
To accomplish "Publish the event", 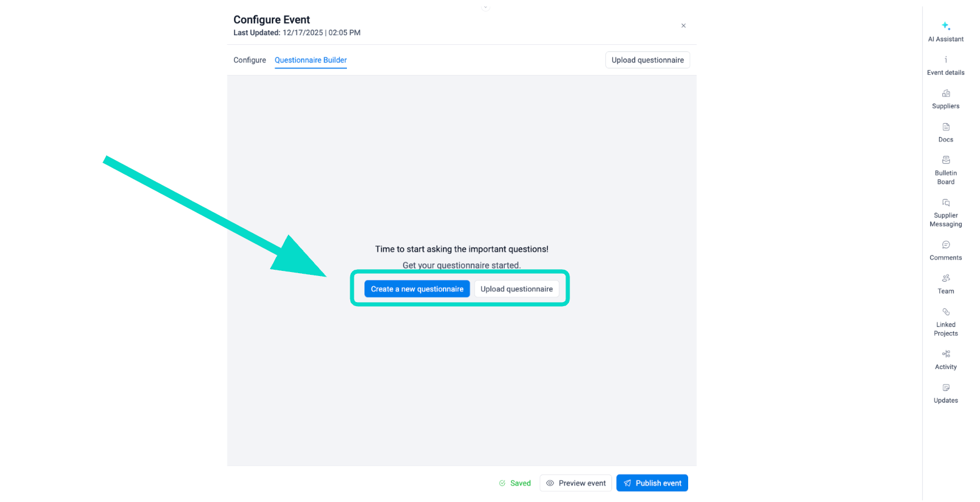I will tap(652, 483).
